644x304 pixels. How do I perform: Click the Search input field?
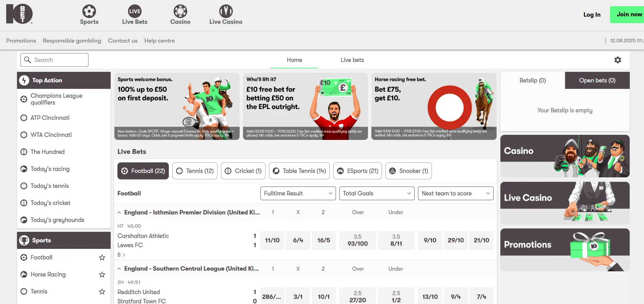54,60
